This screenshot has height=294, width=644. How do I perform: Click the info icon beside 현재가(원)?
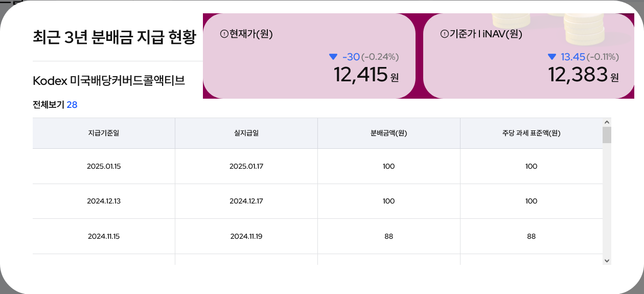tap(224, 34)
